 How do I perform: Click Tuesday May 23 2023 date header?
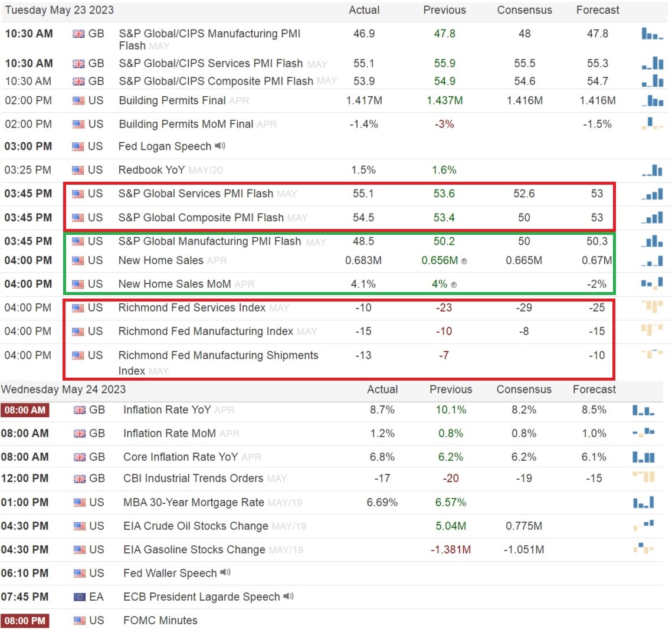tap(59, 10)
